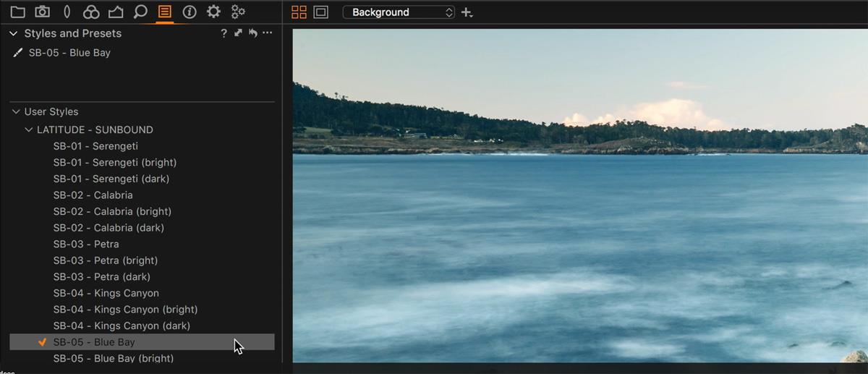
Task: Uncheck the applied SB-05 - Blue Bay style
Action: [x=43, y=342]
